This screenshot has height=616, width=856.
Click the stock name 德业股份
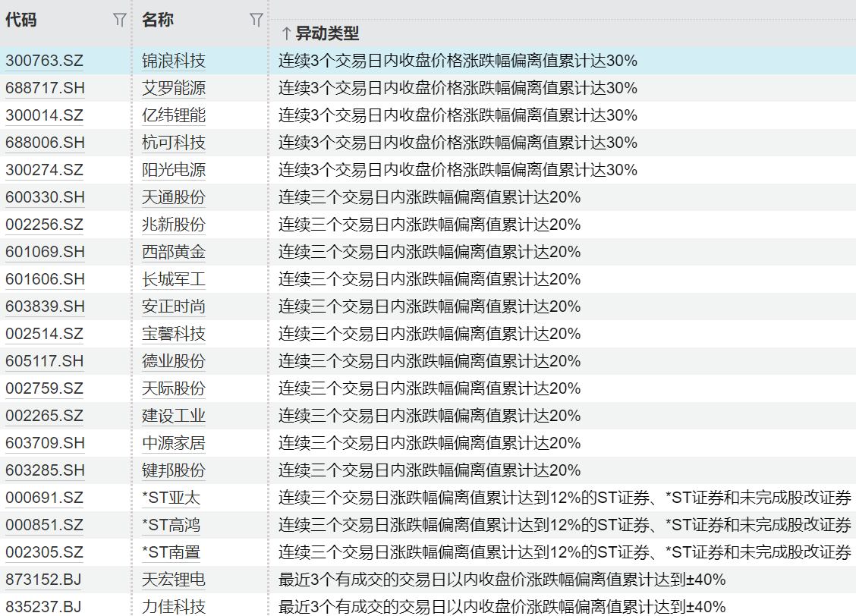tap(174, 360)
